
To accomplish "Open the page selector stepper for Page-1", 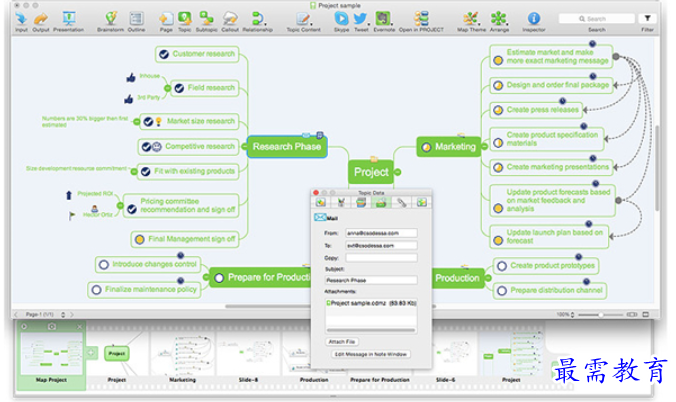I will [63, 314].
